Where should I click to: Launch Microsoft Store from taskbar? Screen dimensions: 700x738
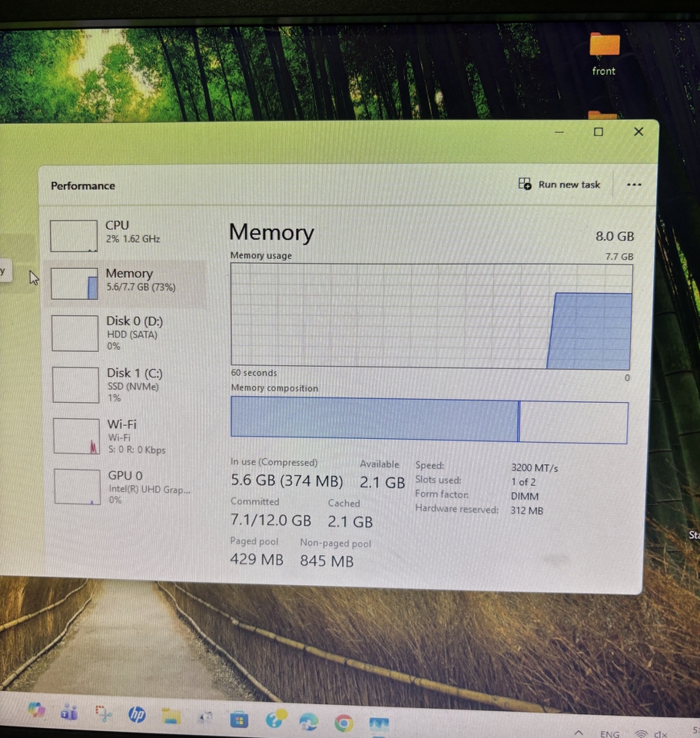tap(240, 720)
